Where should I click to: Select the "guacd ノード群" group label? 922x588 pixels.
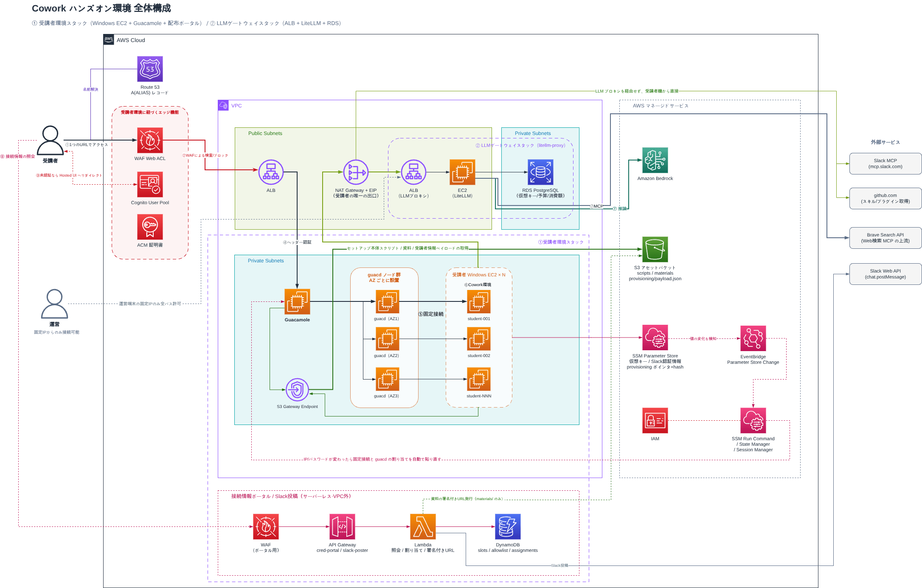click(384, 275)
